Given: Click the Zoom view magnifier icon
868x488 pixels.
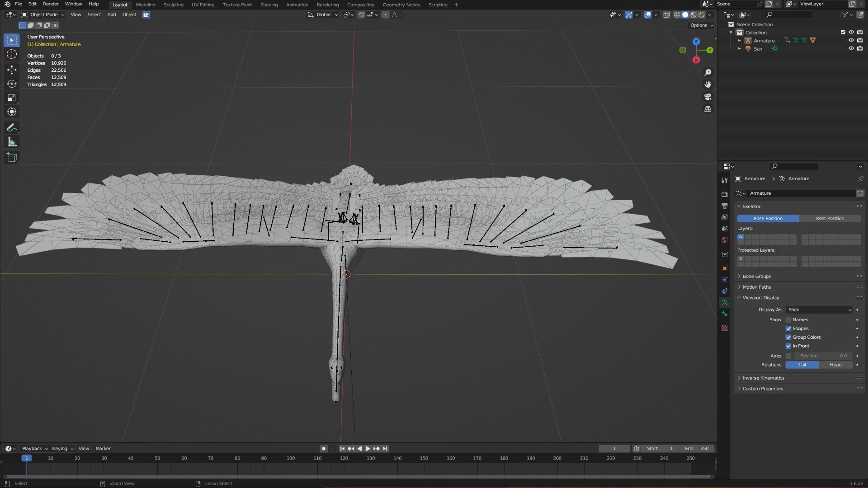Looking at the screenshot, I should 708,72.
